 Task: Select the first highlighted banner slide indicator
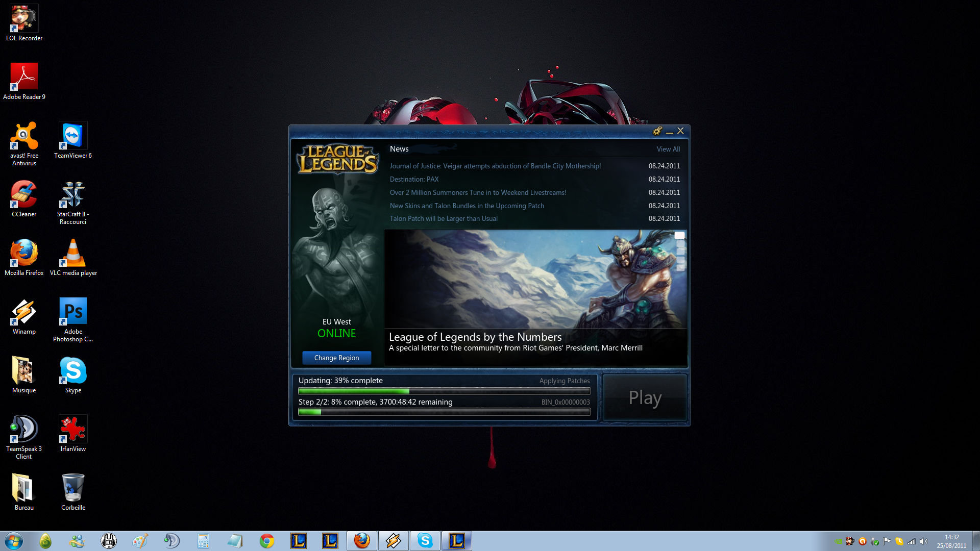(x=679, y=236)
